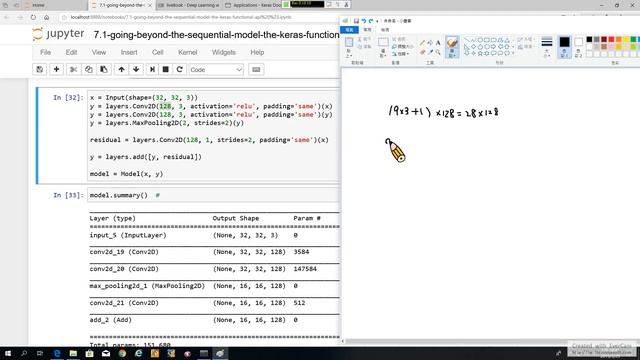Open the Kernel menu in Jupyter
Image resolution: width=640 pixels, height=360 pixels.
coord(187,52)
